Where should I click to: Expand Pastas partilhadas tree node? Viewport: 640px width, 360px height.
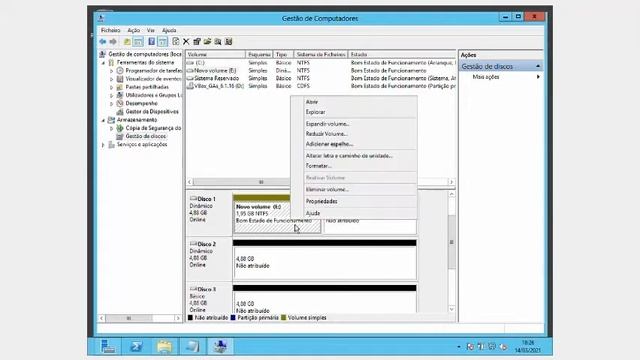pos(111,87)
